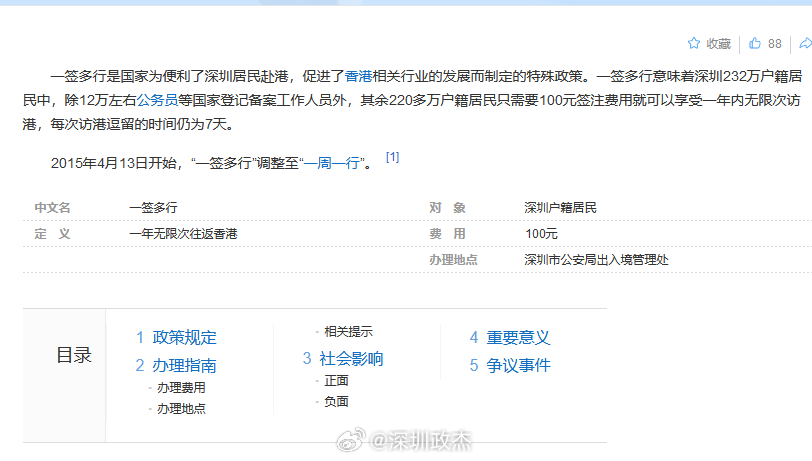The height and width of the screenshot is (461, 812).
Task: Select the value 一签多行 in infobox
Action: pyautogui.click(x=153, y=208)
